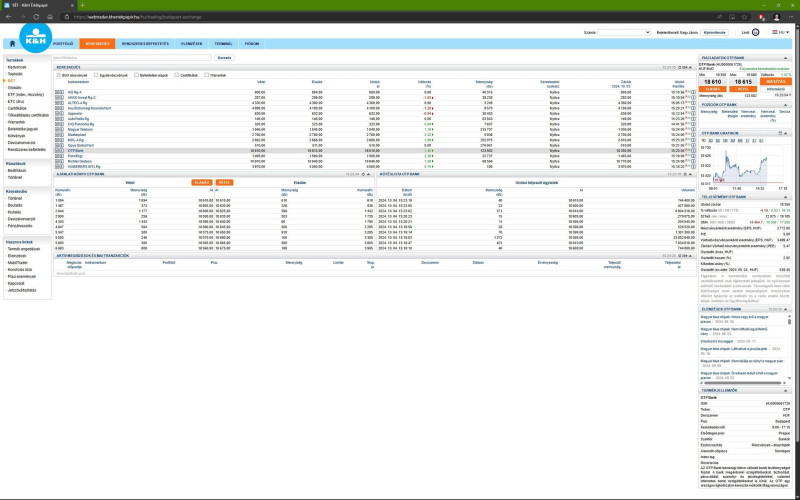Open the Számla account dropdown
The width and height of the screenshot is (800, 500).
624,32
